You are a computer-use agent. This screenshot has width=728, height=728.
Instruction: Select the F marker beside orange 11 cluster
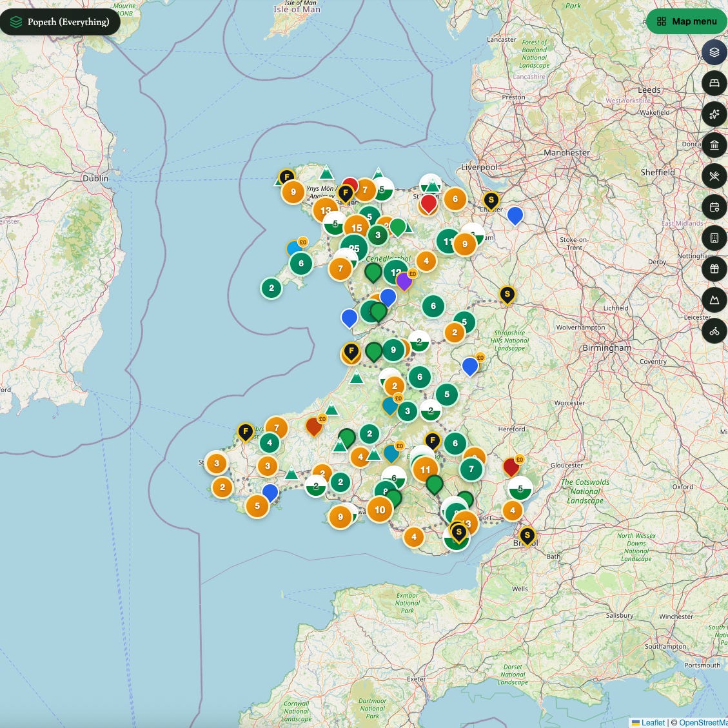pos(432,441)
